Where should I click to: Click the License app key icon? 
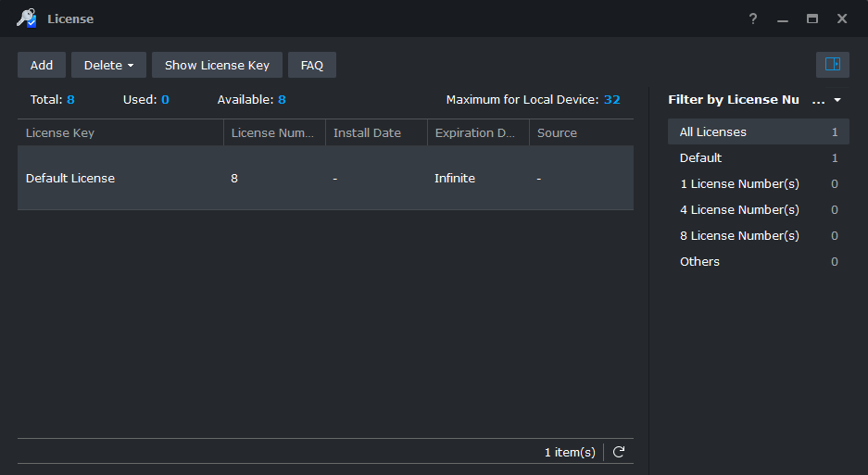click(26, 19)
